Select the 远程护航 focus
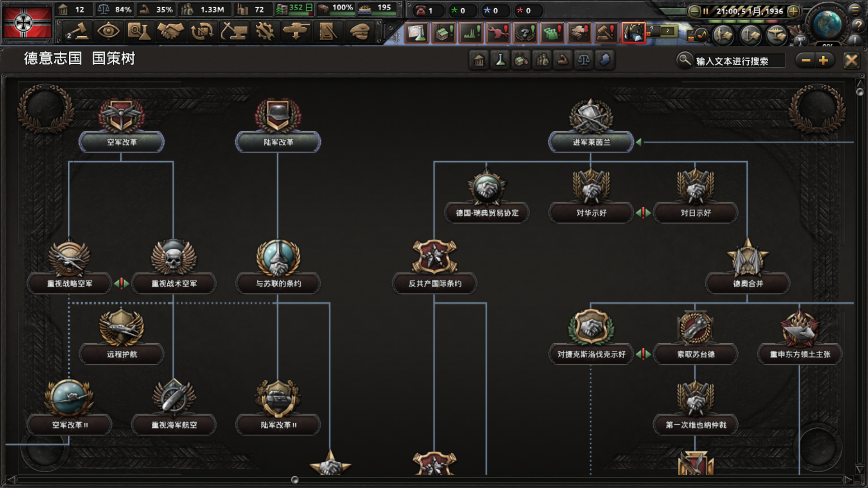 (x=121, y=337)
